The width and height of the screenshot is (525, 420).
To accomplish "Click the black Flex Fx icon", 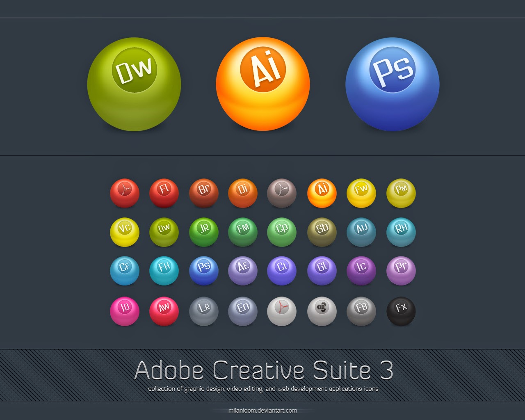I will tap(401, 311).
